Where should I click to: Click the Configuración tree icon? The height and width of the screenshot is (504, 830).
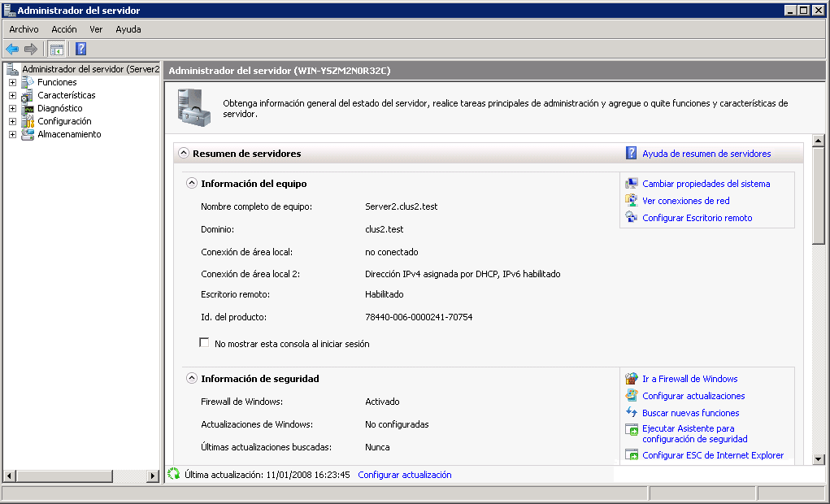pyautogui.click(x=28, y=121)
